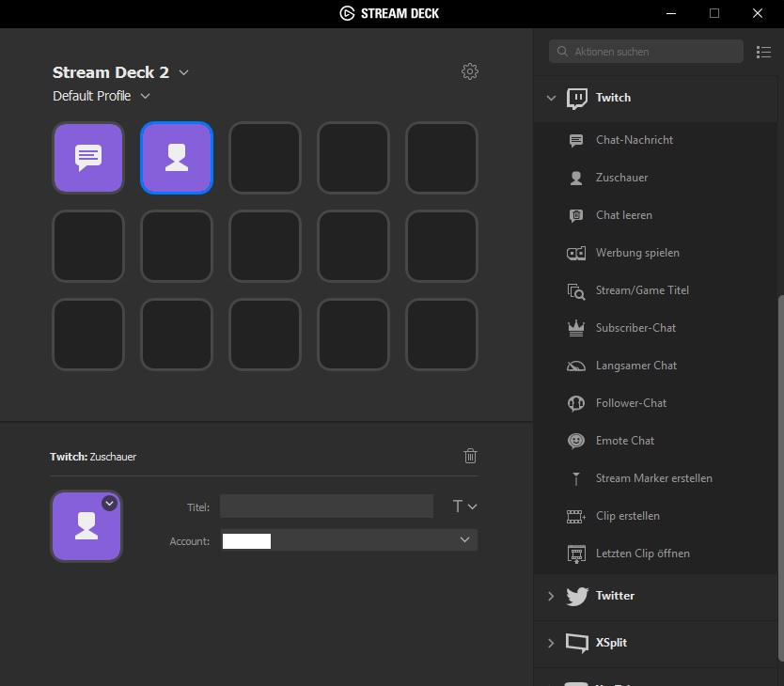
Task: Click the Follower-Chat icon
Action: (x=576, y=403)
